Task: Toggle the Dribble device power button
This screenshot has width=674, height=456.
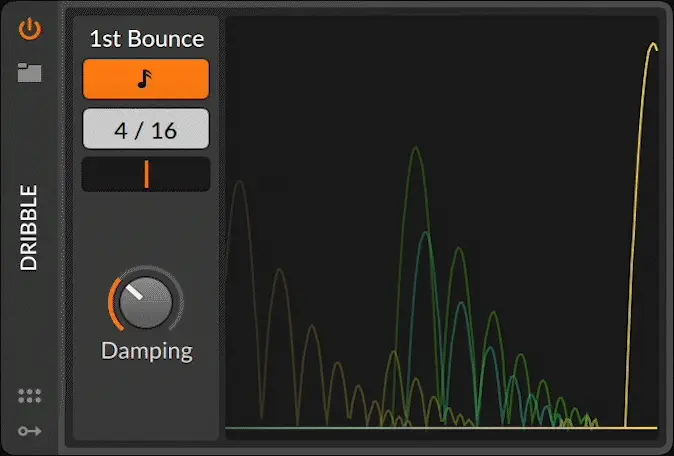Action: point(30,28)
